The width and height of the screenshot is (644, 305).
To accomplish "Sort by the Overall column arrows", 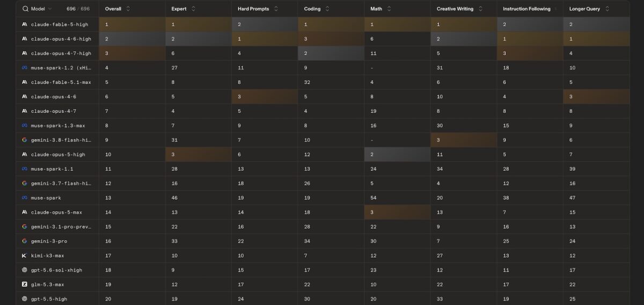I will [x=128, y=9].
